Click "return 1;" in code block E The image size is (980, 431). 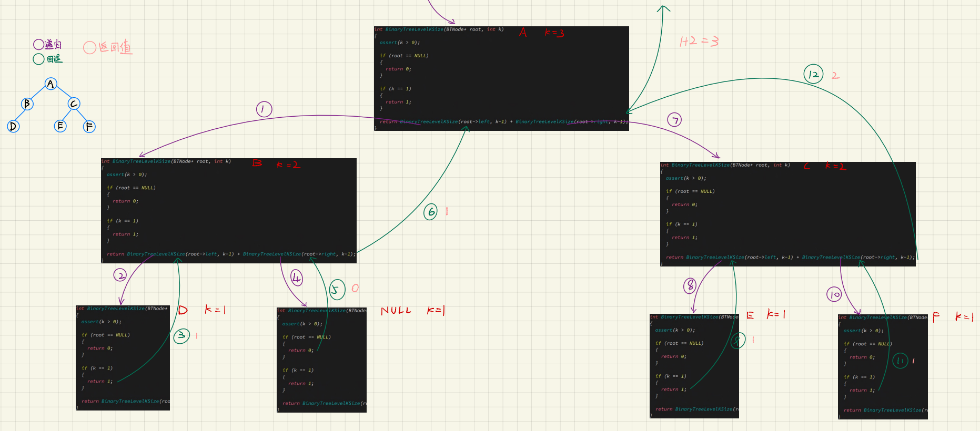(x=674, y=389)
